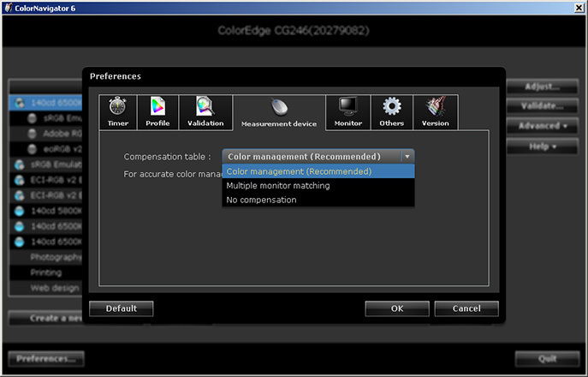Select the No compensation option

[318, 200]
